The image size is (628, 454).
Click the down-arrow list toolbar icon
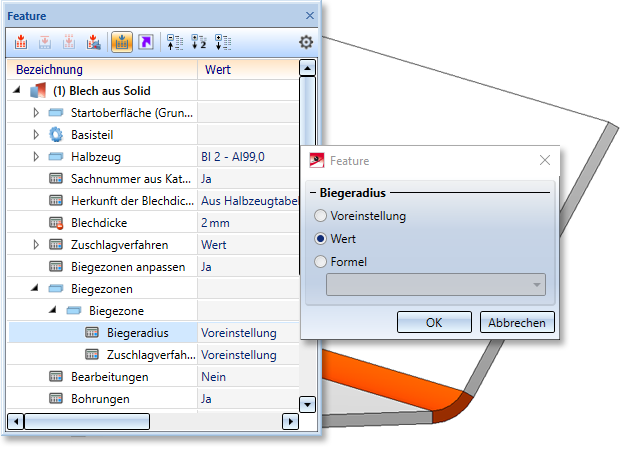223,42
